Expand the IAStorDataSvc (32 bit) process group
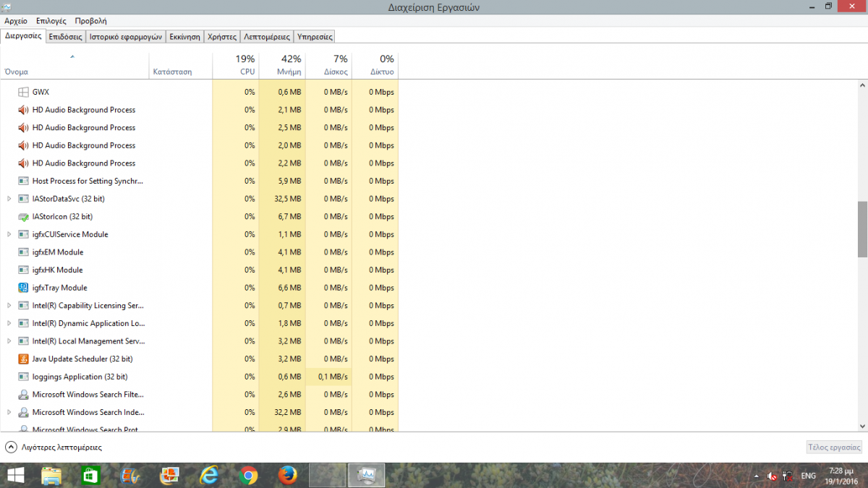The image size is (868, 488). 9,199
